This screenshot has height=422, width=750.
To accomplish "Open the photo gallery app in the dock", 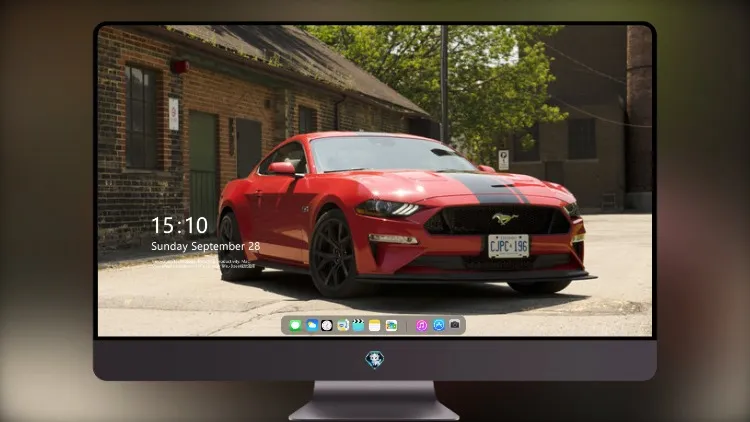I will 391,325.
